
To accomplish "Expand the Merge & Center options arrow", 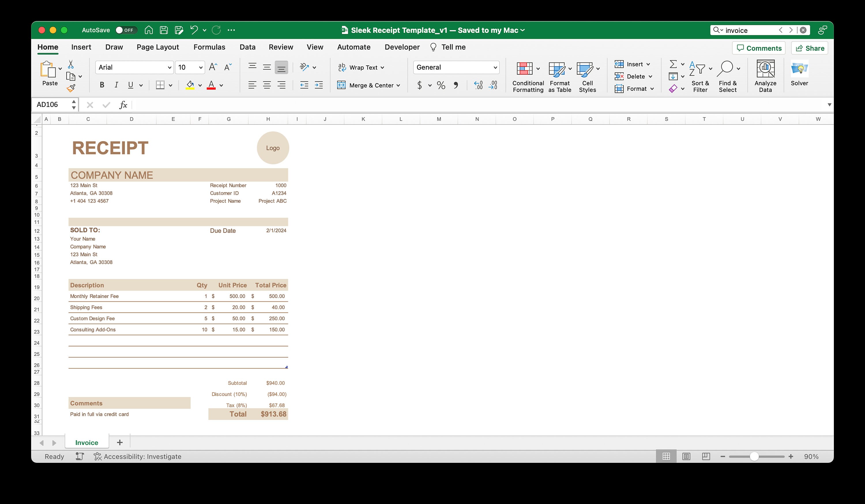I will coord(398,85).
